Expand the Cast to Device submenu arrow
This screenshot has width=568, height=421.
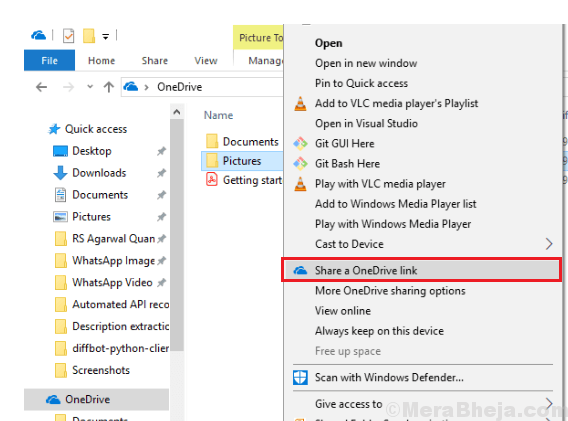pos(549,244)
